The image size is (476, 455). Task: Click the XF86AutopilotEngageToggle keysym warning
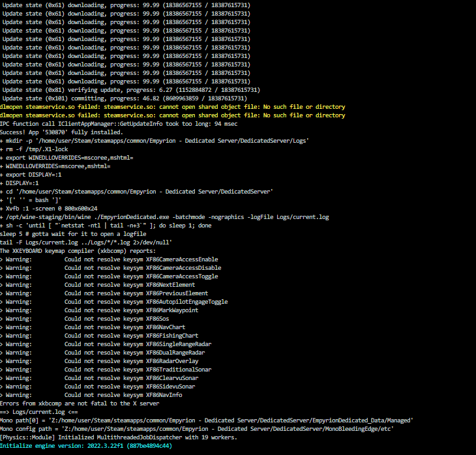(x=114, y=302)
